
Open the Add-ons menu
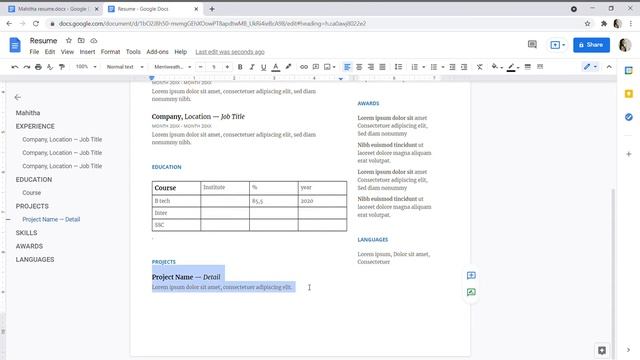[157, 52]
